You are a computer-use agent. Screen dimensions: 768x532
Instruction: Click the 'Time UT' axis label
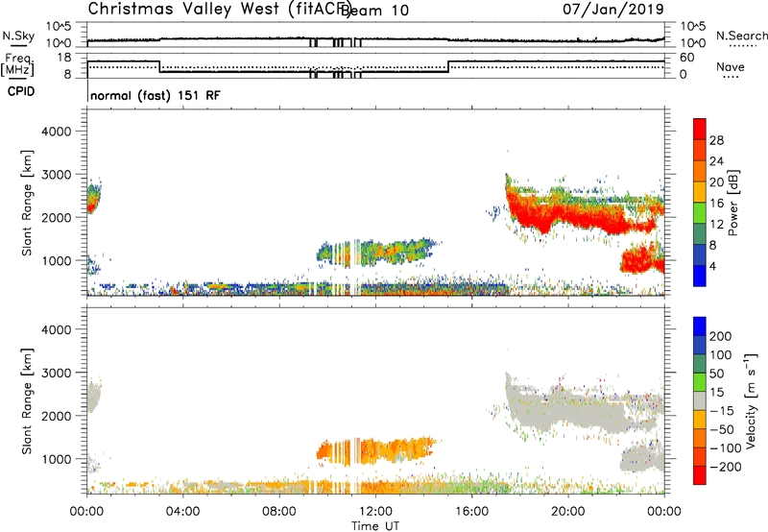click(x=375, y=526)
